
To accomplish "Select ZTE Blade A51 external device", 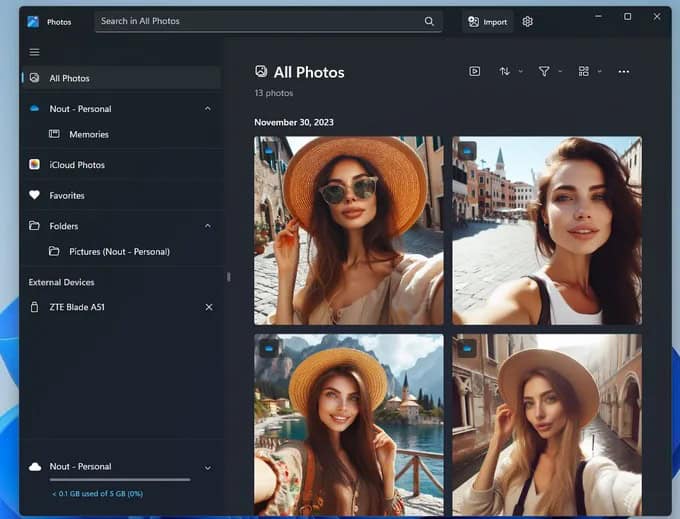I will click(x=122, y=307).
